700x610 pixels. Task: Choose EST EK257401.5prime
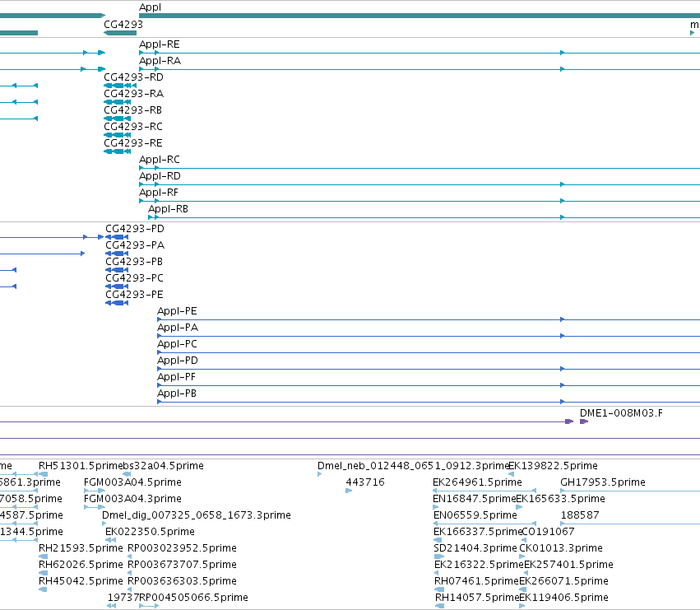point(568,566)
